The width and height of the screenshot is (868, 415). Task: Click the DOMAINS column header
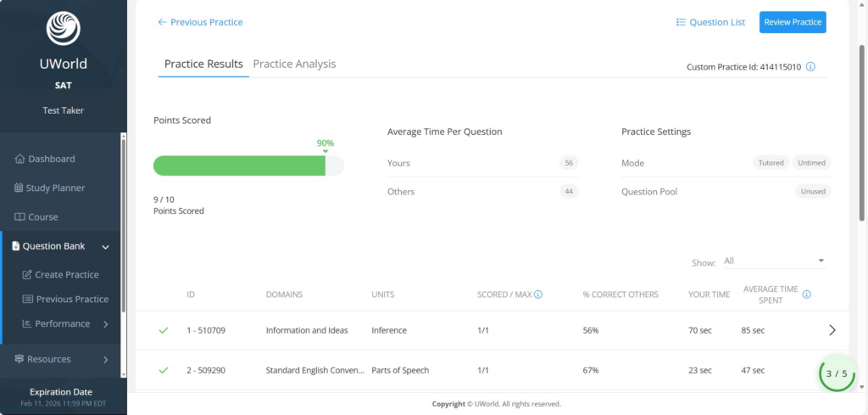coord(285,294)
